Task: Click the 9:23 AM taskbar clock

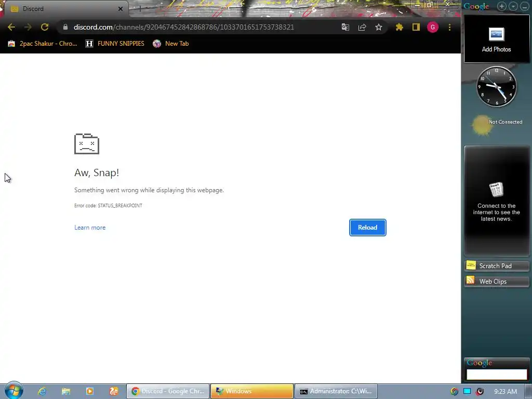Action: (x=506, y=392)
